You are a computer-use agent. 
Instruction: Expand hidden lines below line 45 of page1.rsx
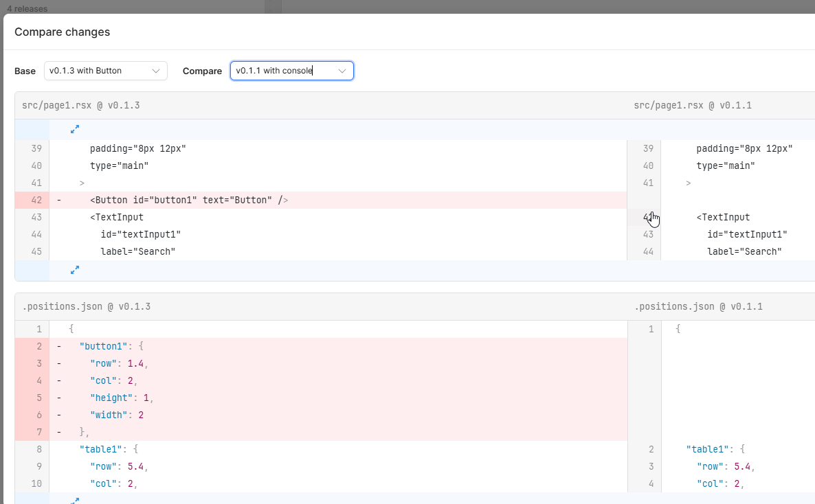(75, 270)
